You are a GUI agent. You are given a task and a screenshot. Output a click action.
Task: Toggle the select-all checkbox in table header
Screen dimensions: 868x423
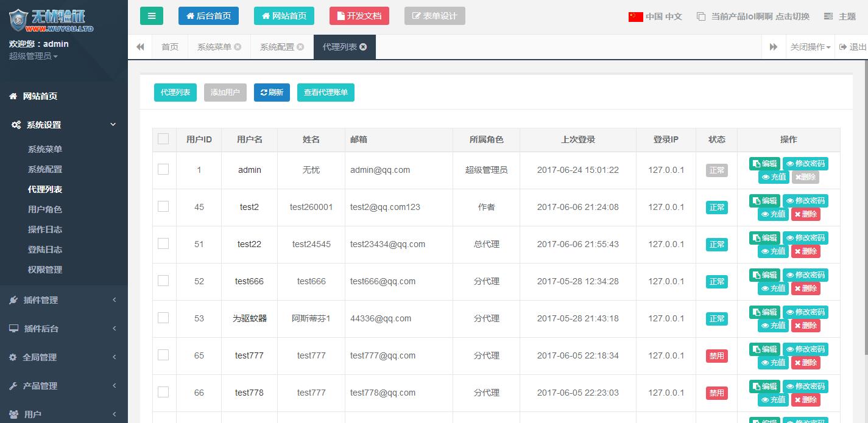coord(163,139)
